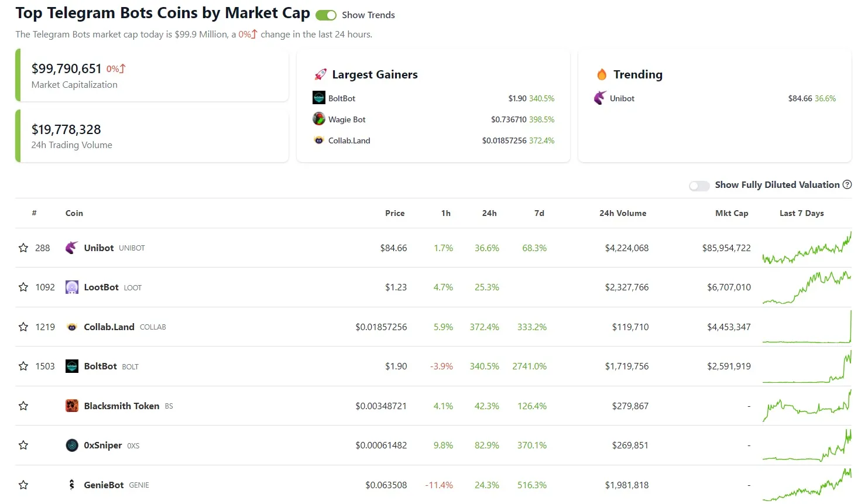Open BoltBot 7-day sparkline chart

pyautogui.click(x=807, y=366)
